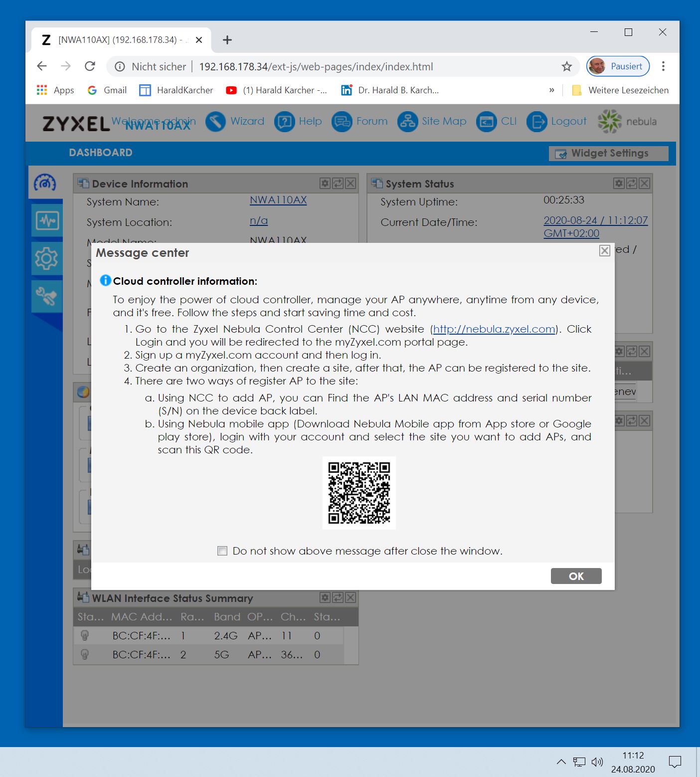Open WLAN Interface Status Summary settings gear

pyautogui.click(x=325, y=597)
